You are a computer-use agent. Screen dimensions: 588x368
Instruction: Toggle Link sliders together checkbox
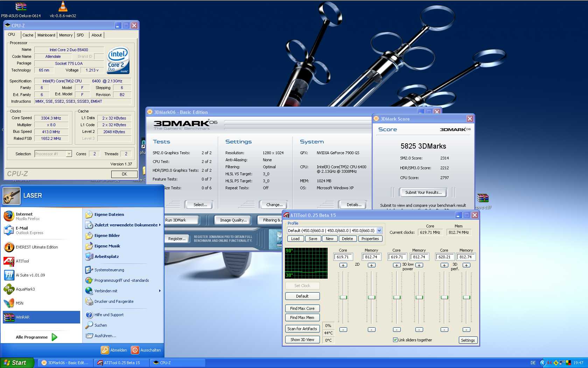click(395, 340)
